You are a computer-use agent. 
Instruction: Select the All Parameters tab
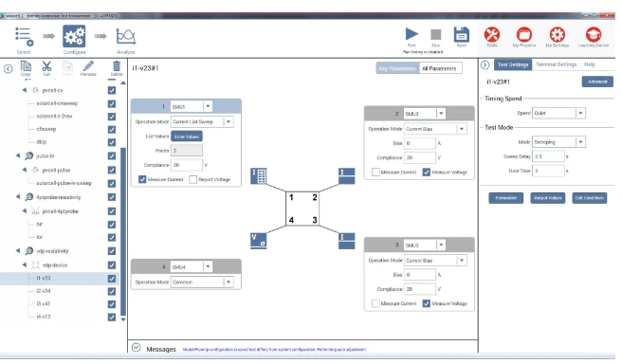[439, 68]
